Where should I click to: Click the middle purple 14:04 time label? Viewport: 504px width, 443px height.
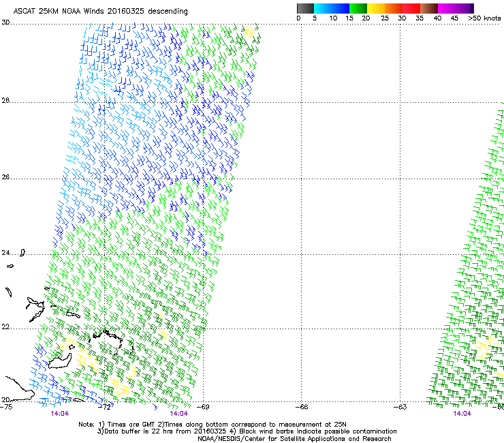(x=178, y=414)
